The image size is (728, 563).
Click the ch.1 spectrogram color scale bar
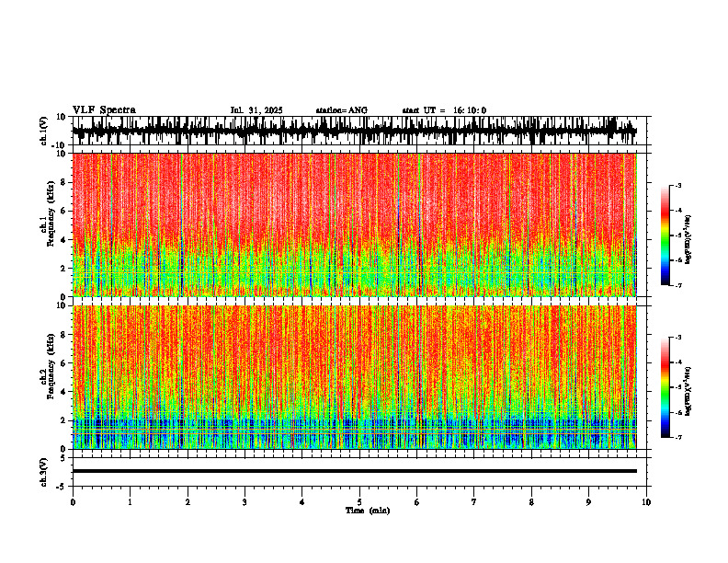tap(665, 236)
